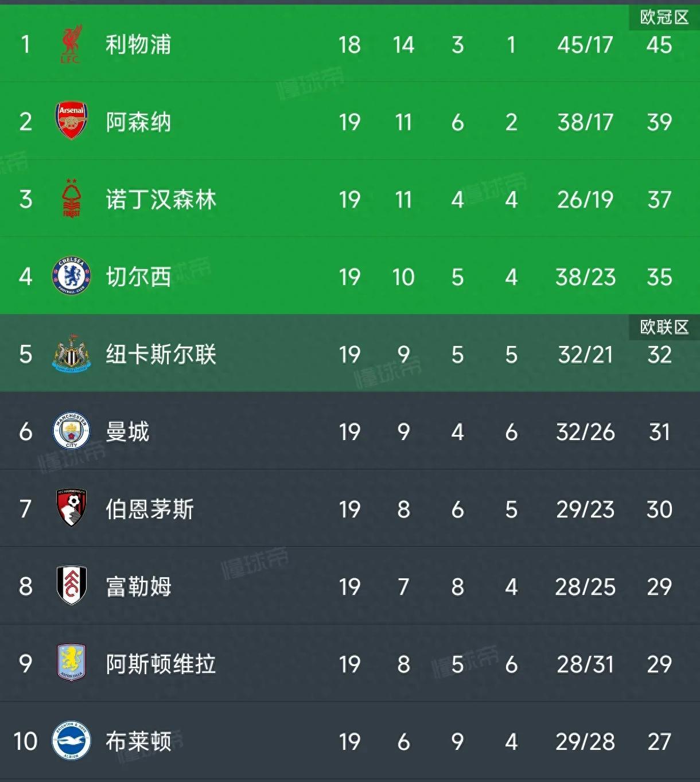This screenshot has width=700, height=782.
Task: Click the 欧冠区 zone label
Action: click(664, 17)
